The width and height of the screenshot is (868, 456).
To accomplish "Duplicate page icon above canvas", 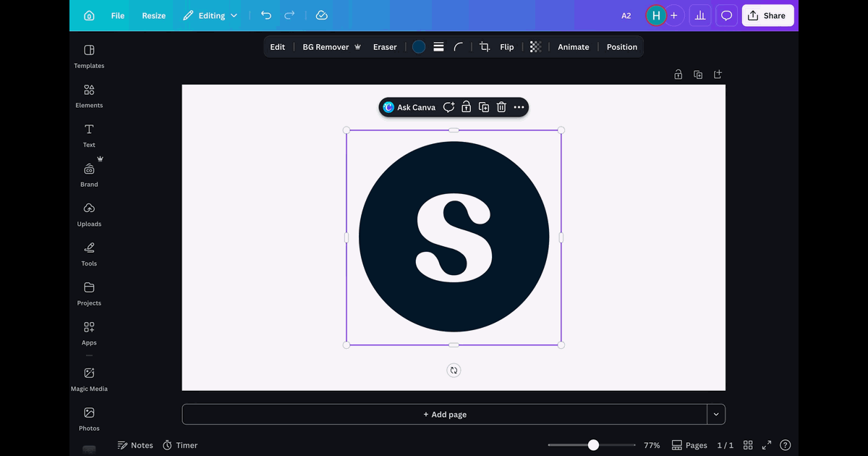I will pos(698,75).
